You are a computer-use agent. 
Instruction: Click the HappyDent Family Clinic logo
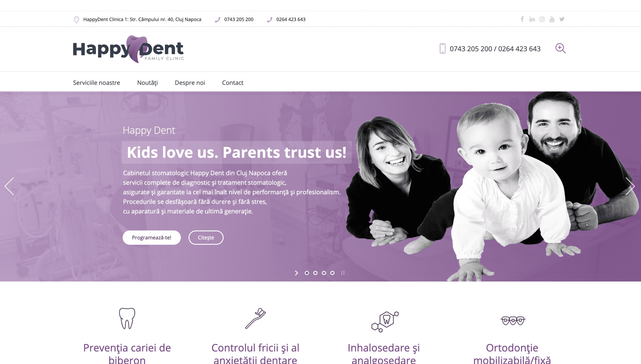pyautogui.click(x=128, y=49)
